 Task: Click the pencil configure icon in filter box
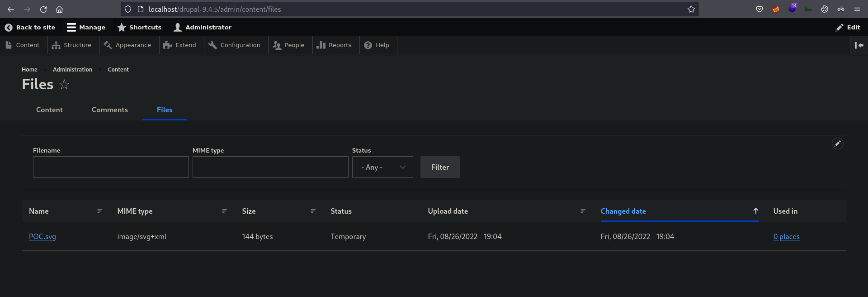tap(837, 144)
